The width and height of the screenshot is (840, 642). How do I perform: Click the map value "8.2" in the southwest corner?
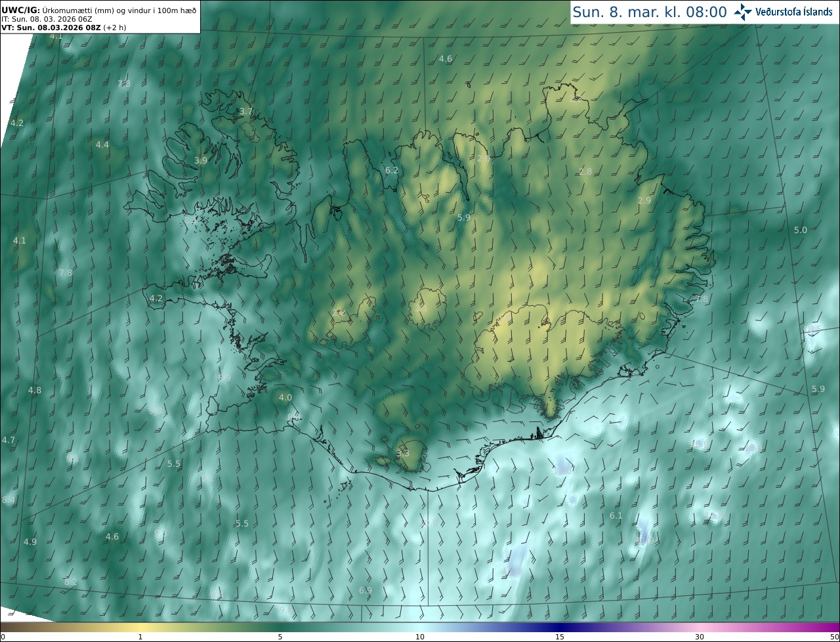(71, 582)
